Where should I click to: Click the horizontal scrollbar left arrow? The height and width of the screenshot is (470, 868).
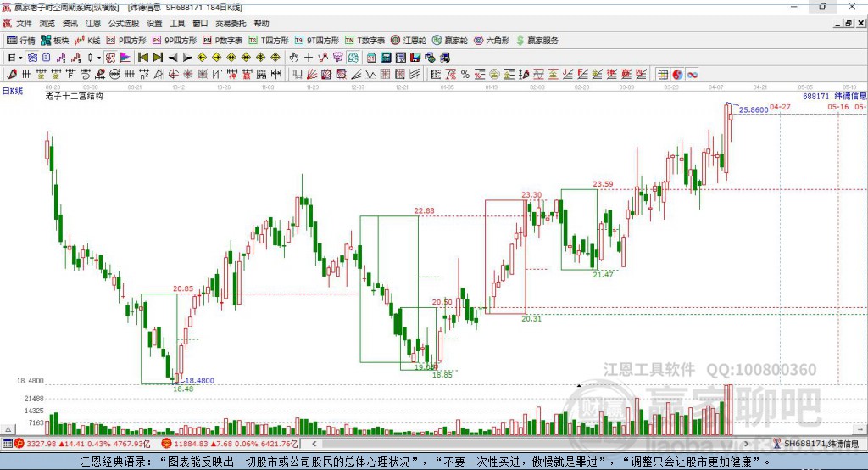click(314, 444)
